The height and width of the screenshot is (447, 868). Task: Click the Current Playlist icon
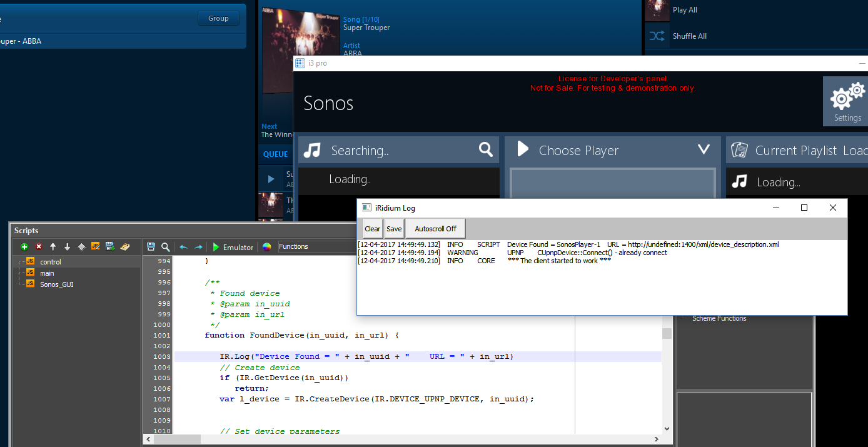click(x=739, y=150)
